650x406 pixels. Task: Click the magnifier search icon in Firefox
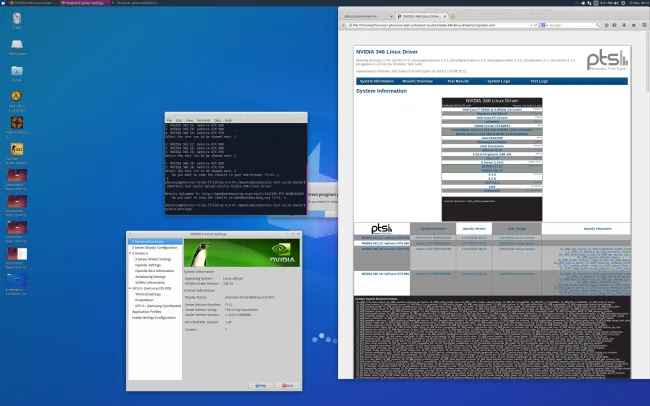click(x=598, y=25)
